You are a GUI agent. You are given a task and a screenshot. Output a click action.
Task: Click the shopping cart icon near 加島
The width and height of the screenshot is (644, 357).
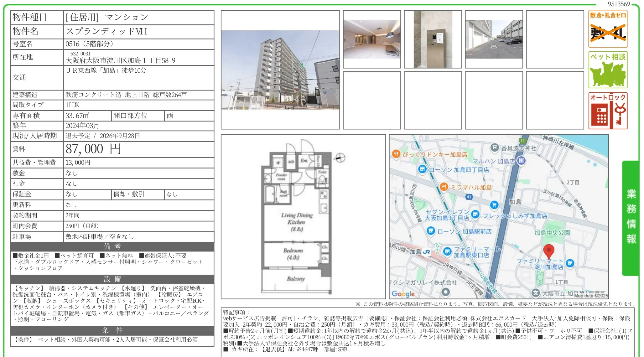494,205
